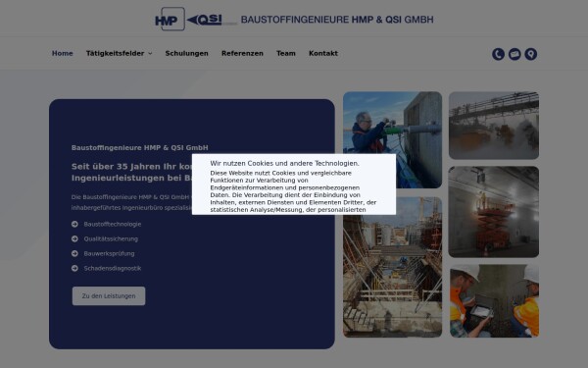Click the 'BAUSTOFFINGENIEURE HMP & QSI GMBH' header title
588x368 pixels.
tap(337, 20)
